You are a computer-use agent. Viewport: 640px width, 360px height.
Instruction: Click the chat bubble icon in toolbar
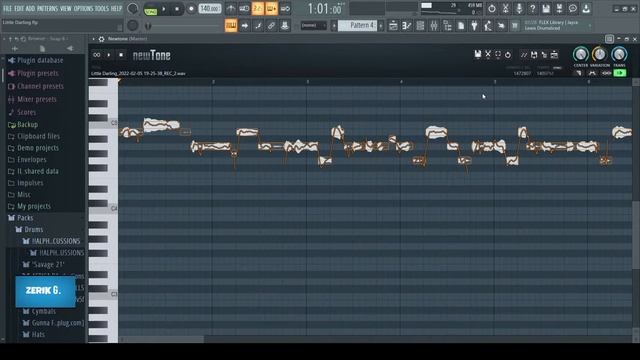pyautogui.click(x=573, y=8)
